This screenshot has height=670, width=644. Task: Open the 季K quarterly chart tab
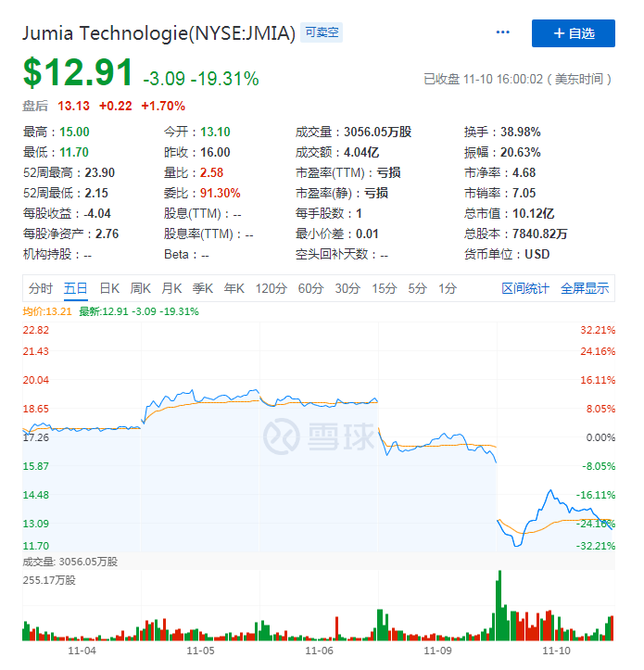pos(203,289)
